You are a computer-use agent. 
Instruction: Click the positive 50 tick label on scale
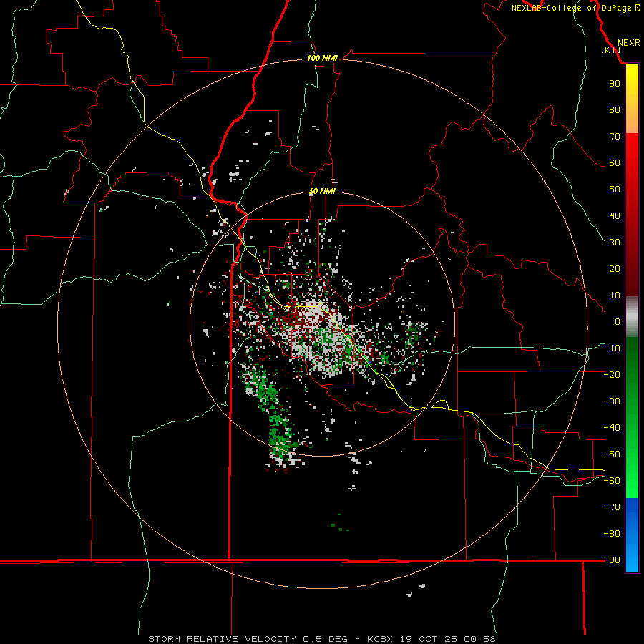click(615, 190)
